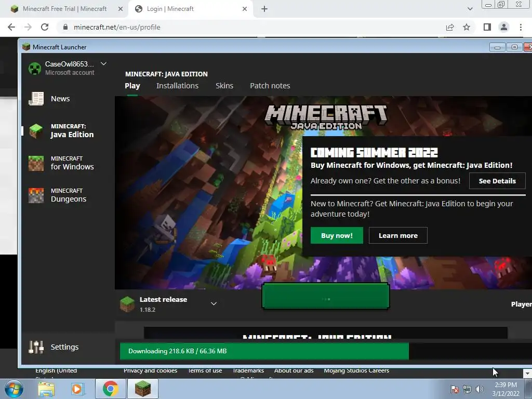Click the Privacy and cookies footer link
This screenshot has height=399, width=532.
[150, 370]
